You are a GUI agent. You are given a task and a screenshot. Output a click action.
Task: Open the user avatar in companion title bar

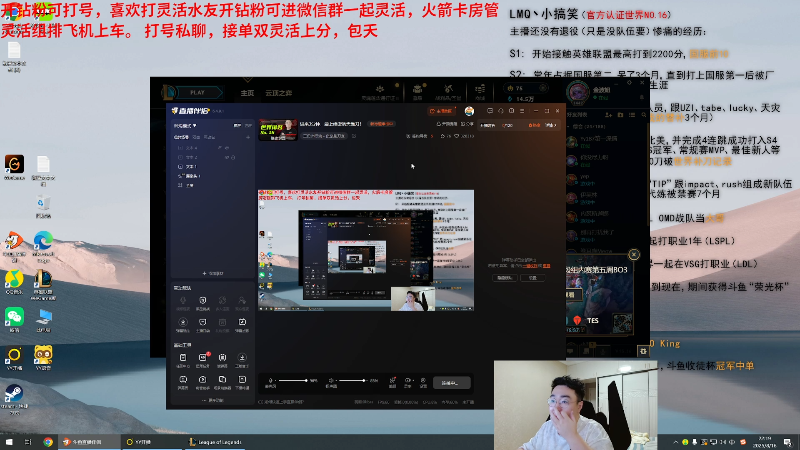(x=469, y=111)
